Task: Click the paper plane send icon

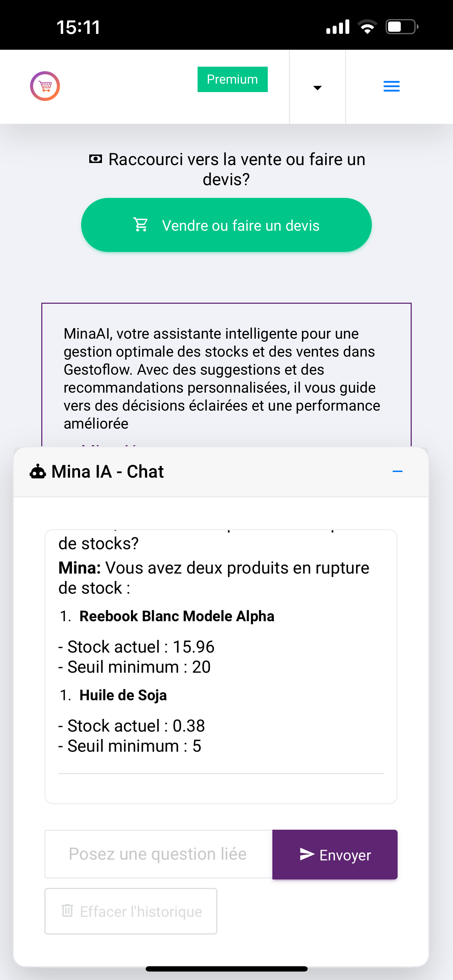Action: [x=307, y=854]
